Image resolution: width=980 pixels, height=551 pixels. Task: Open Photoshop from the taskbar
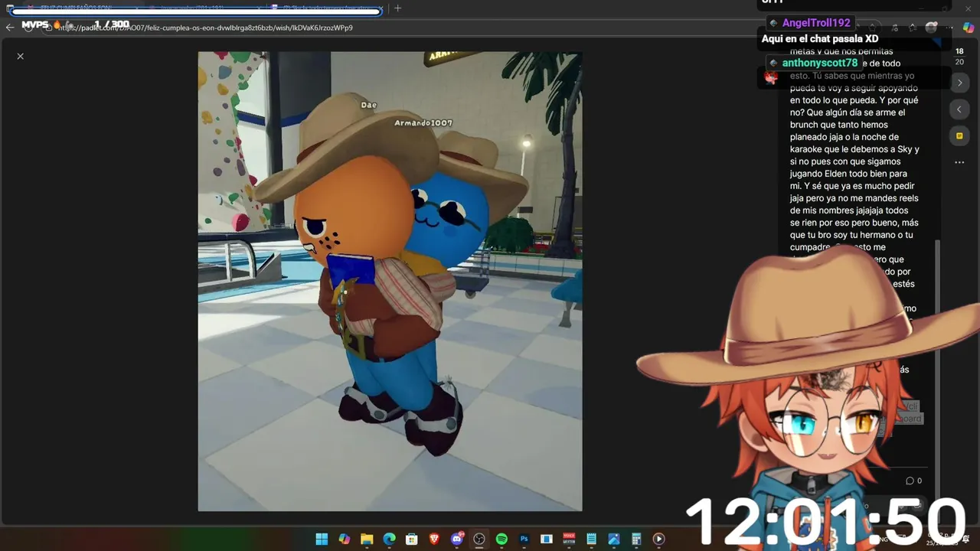pyautogui.click(x=524, y=539)
